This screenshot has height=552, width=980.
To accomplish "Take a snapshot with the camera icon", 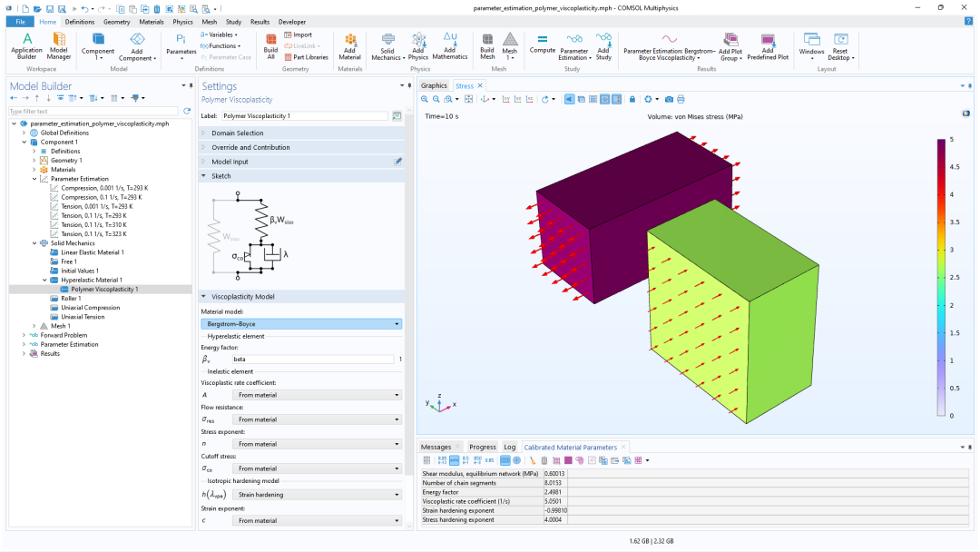I will click(669, 99).
